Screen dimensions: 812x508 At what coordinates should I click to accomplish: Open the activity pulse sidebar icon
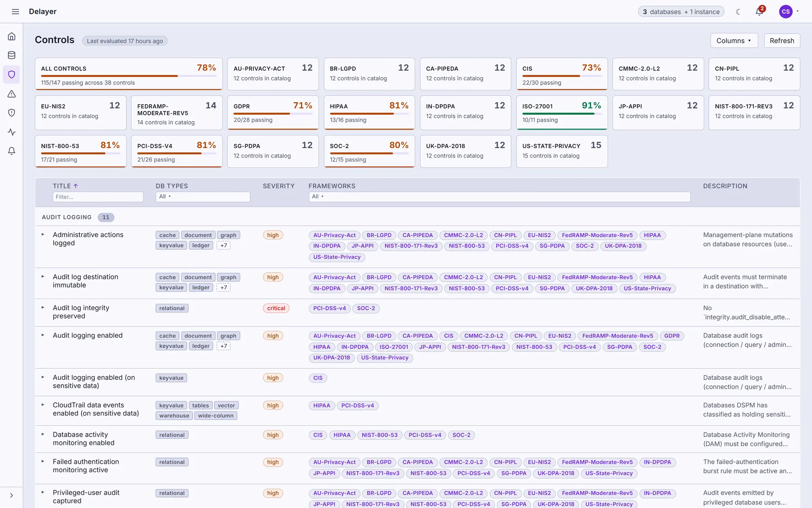click(x=12, y=132)
